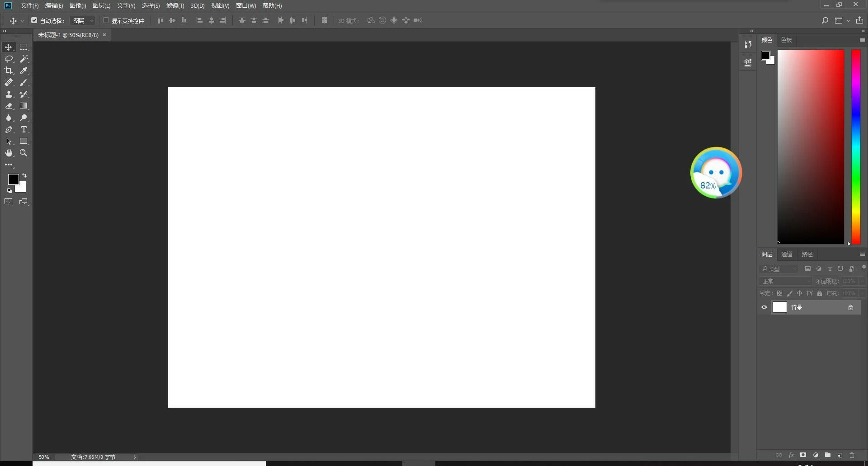
Task: Select the Hand tool
Action: (9, 153)
